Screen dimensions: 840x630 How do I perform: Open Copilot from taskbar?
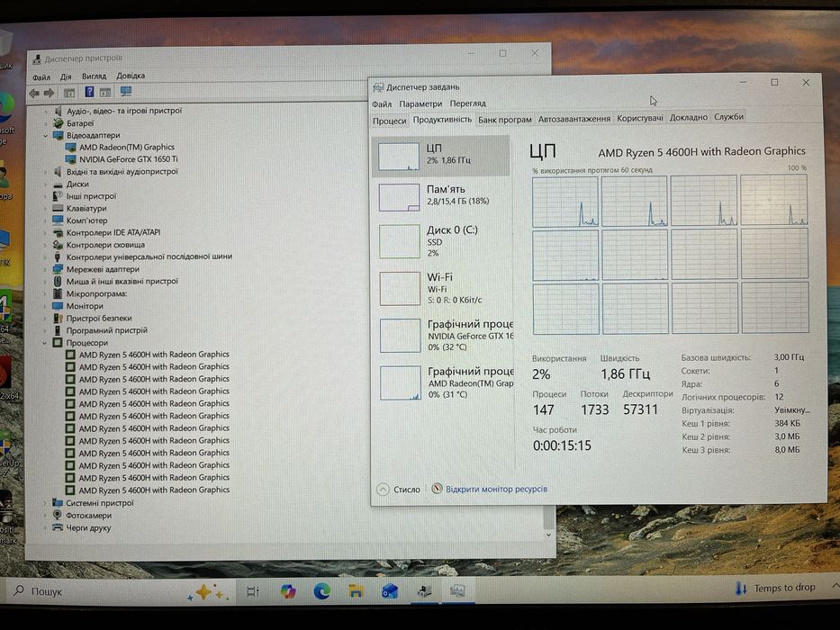pos(288,591)
